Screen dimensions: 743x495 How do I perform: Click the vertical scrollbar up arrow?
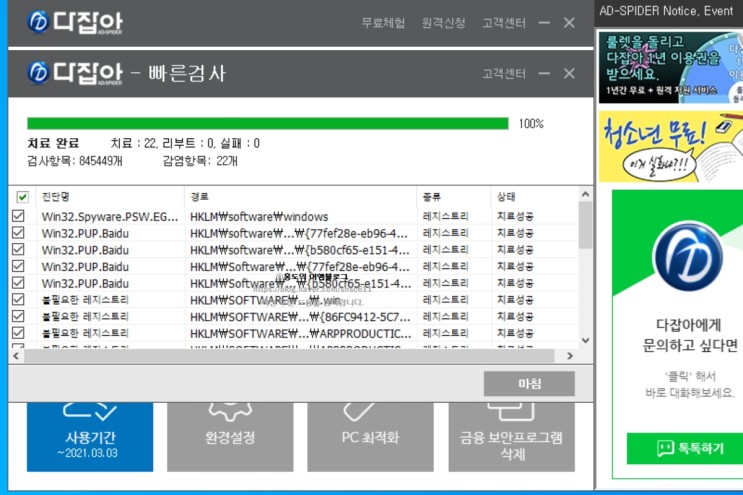pyautogui.click(x=586, y=194)
